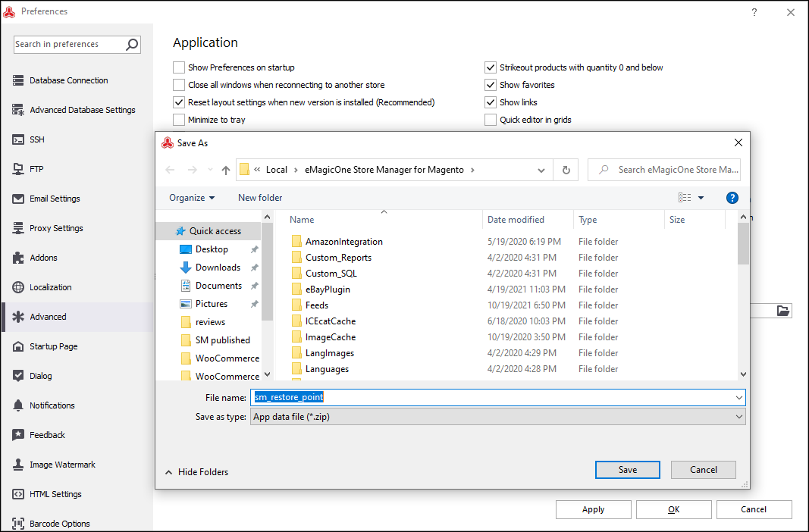Image resolution: width=809 pixels, height=532 pixels.
Task: Click OK in Preferences window
Action: (x=674, y=509)
